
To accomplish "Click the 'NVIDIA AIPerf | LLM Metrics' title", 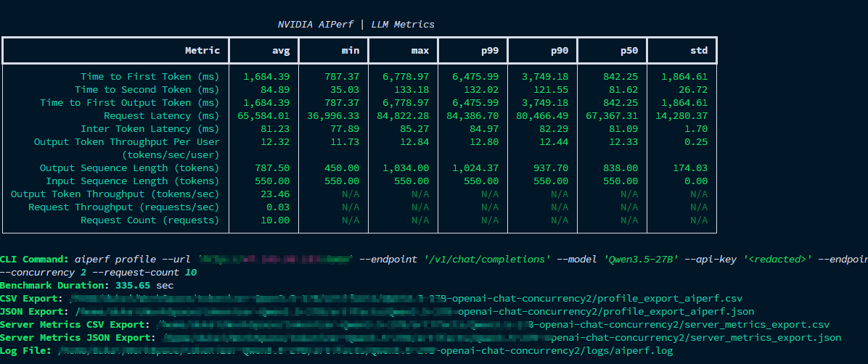I will [x=356, y=25].
